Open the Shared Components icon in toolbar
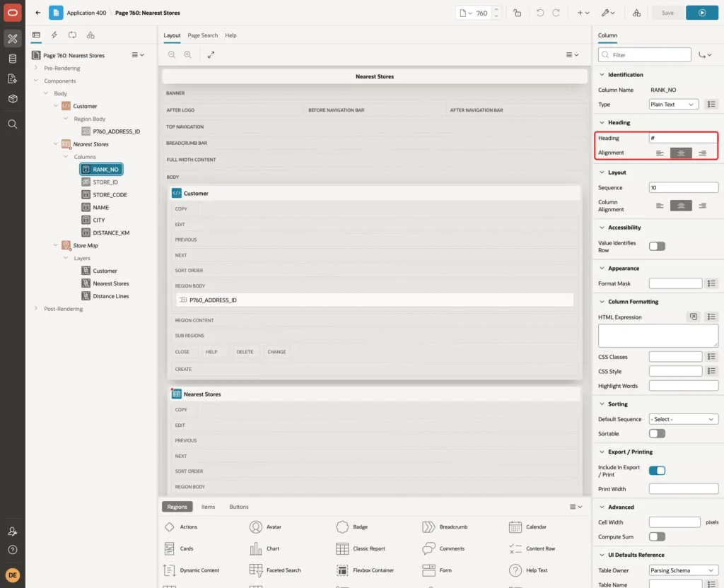This screenshot has width=724, height=588. 636,13
